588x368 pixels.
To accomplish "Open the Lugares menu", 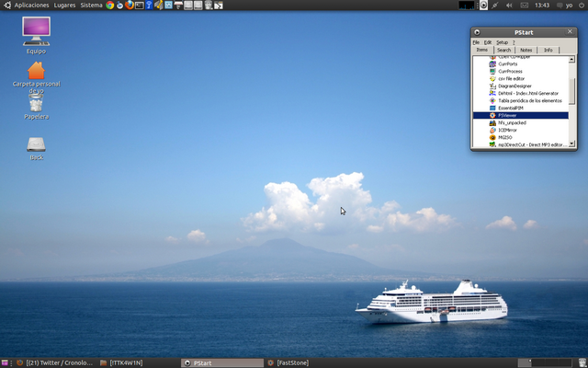I will point(64,6).
